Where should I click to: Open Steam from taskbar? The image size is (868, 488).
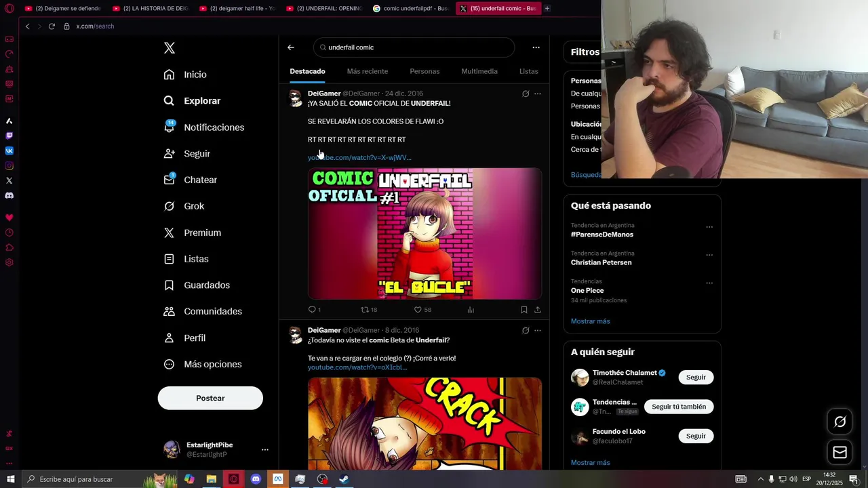[344, 479]
